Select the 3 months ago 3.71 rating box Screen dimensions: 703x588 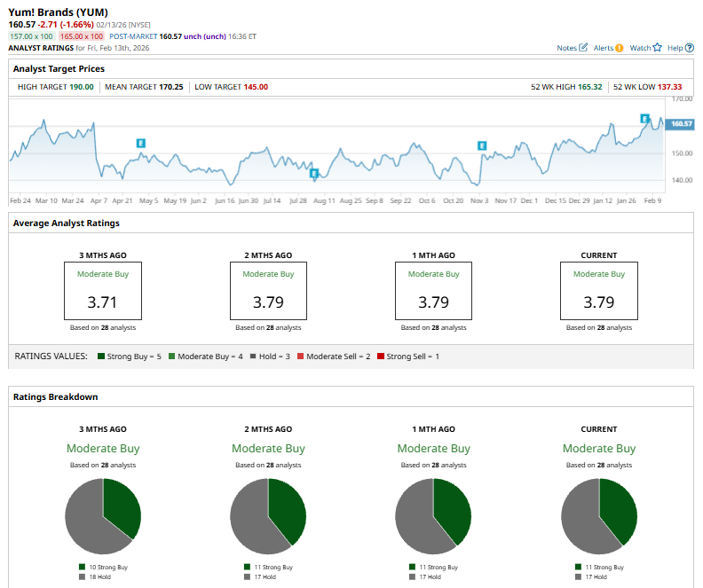coord(102,291)
